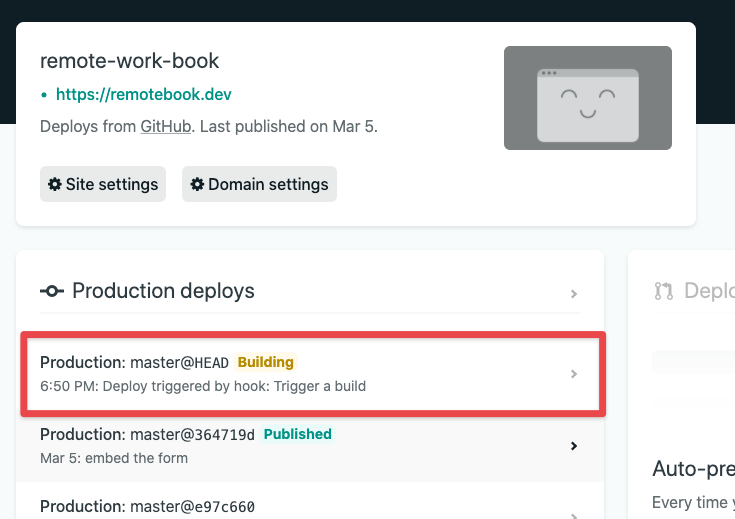Follow the GitHub link in deploy description

pos(165,127)
